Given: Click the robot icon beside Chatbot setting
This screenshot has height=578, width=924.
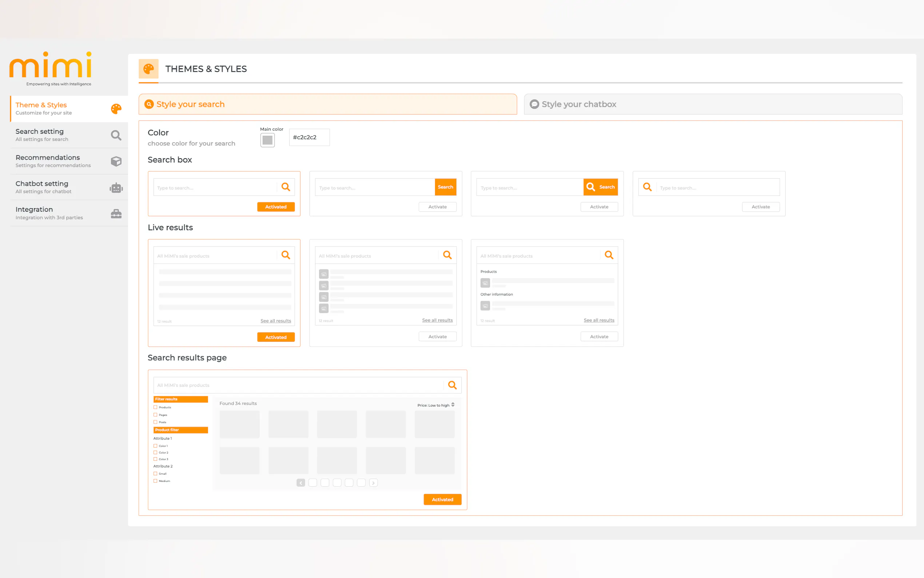Looking at the screenshot, I should tap(116, 188).
